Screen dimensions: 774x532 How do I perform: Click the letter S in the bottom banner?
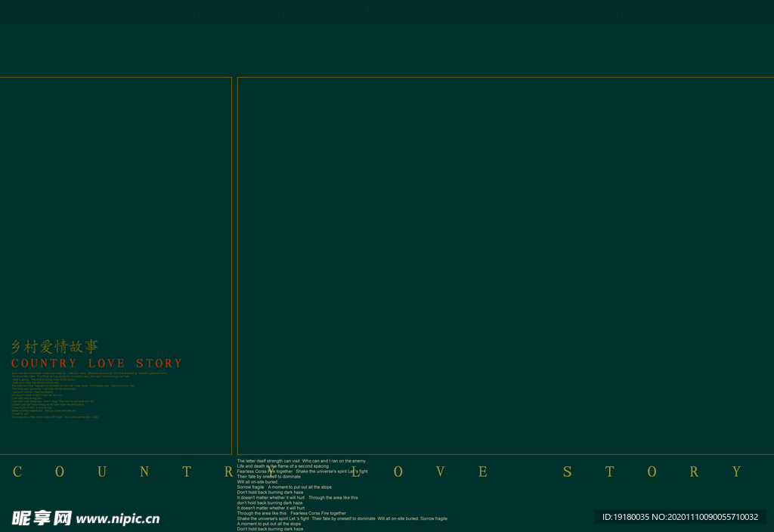coord(567,472)
